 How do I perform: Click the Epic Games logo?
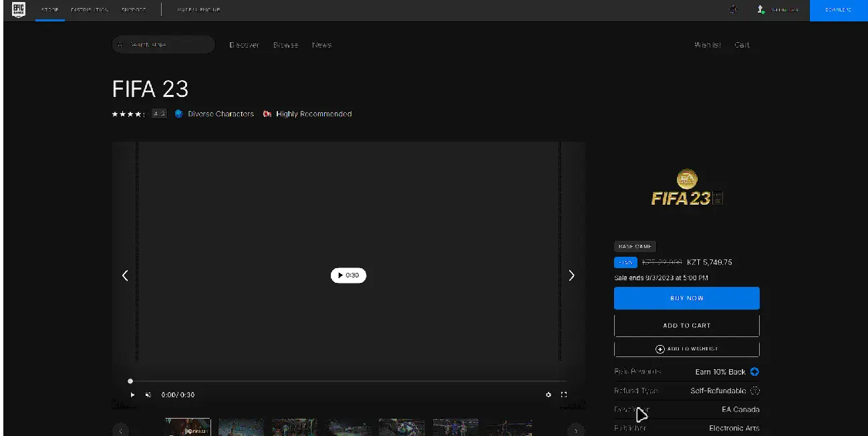(x=18, y=10)
